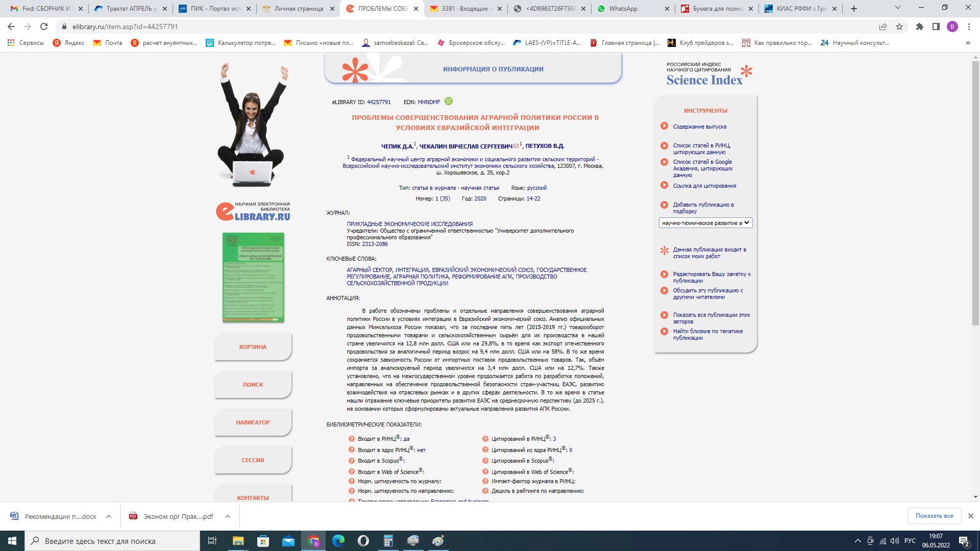Reload the page with the refresh icon
The image size is (980, 551).
[44, 27]
